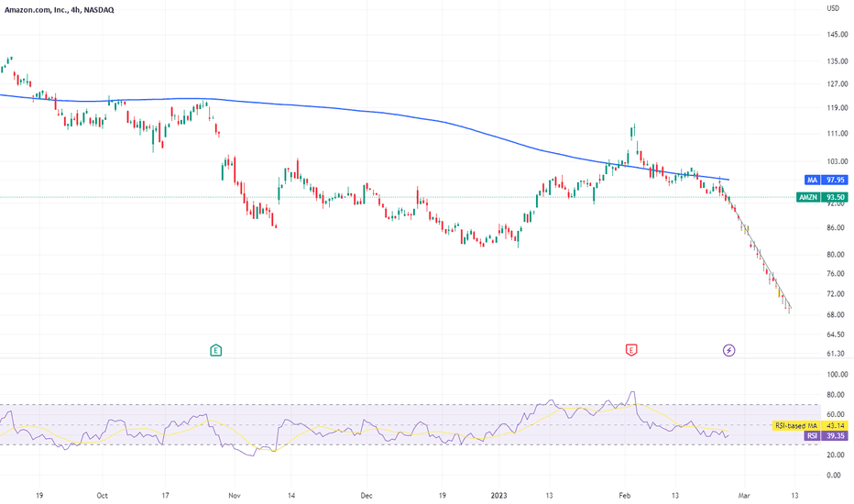Click the USD currency label
The width and height of the screenshot is (854, 504).
point(833,8)
